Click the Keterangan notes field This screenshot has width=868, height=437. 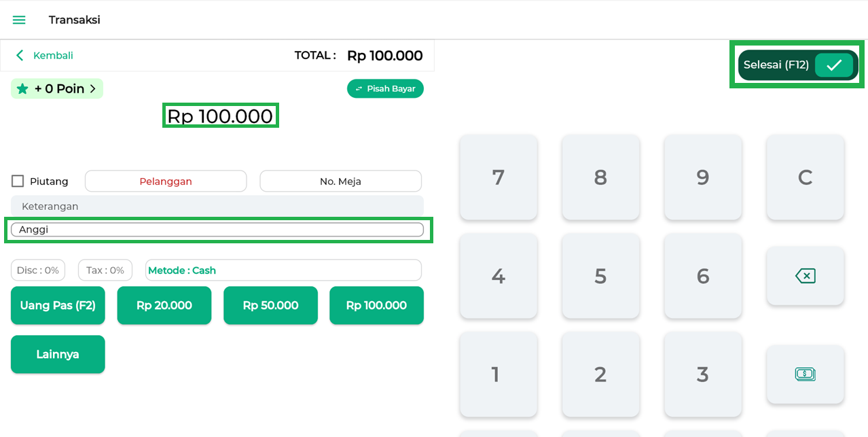tap(217, 206)
